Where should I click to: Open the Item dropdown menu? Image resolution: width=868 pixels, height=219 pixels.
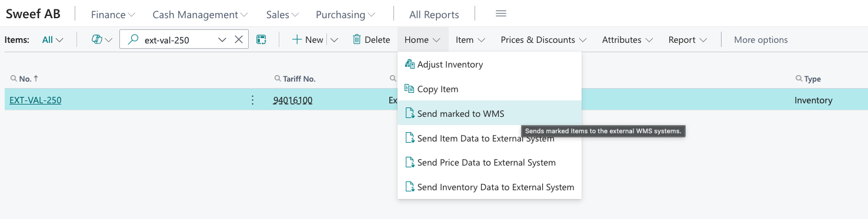(x=470, y=40)
